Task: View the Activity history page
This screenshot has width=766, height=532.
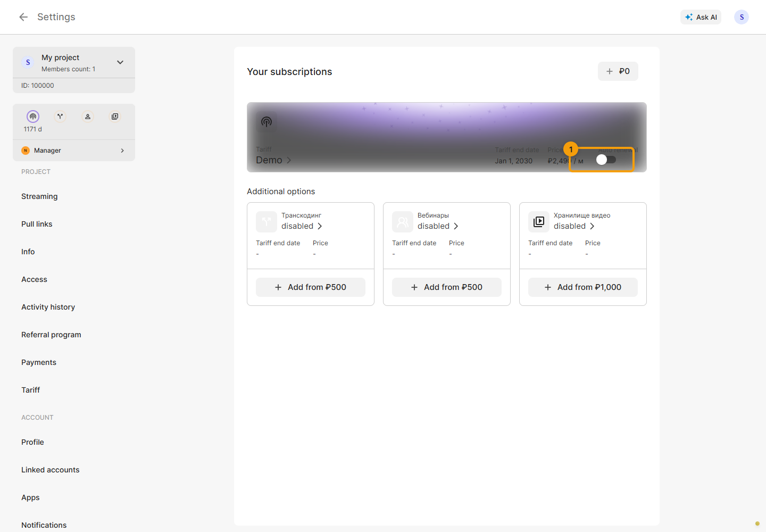Action: click(x=48, y=307)
